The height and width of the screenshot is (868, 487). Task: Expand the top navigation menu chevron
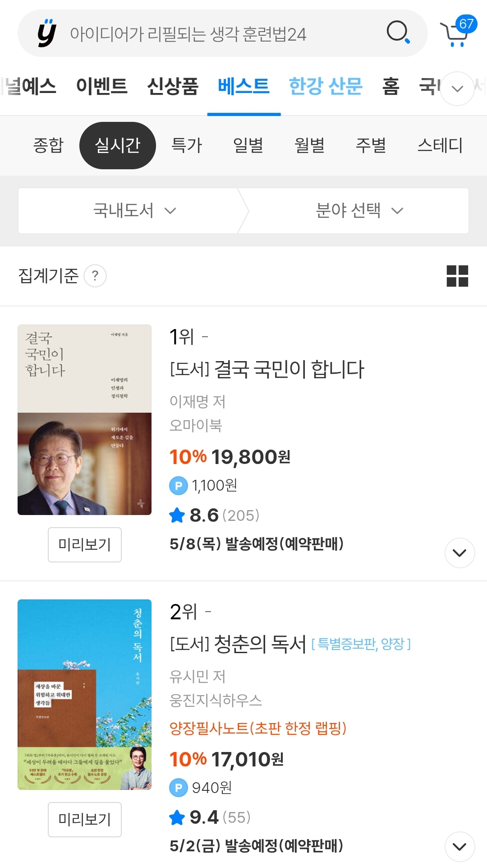pos(457,88)
